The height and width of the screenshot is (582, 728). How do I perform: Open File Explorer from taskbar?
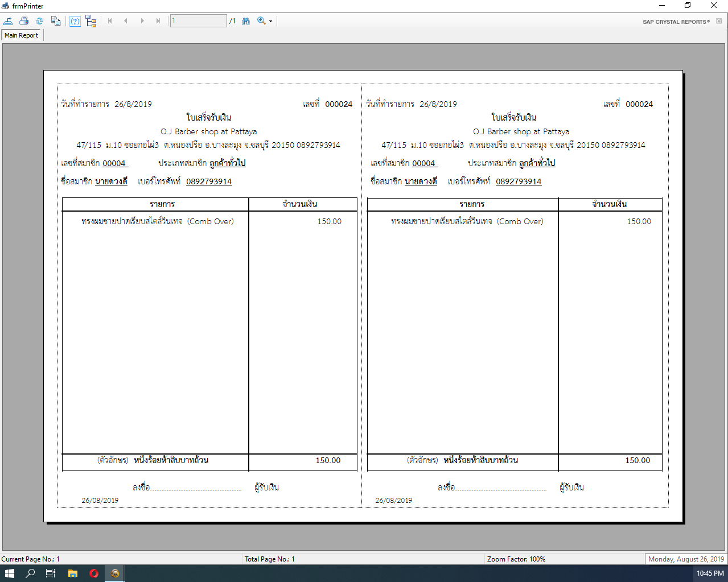tap(73, 573)
